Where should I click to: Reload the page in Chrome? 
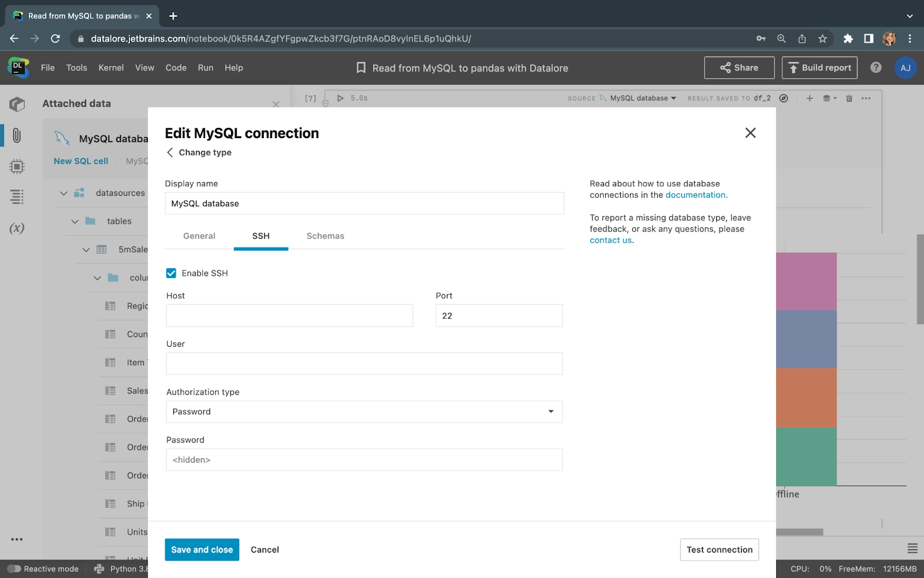point(55,39)
